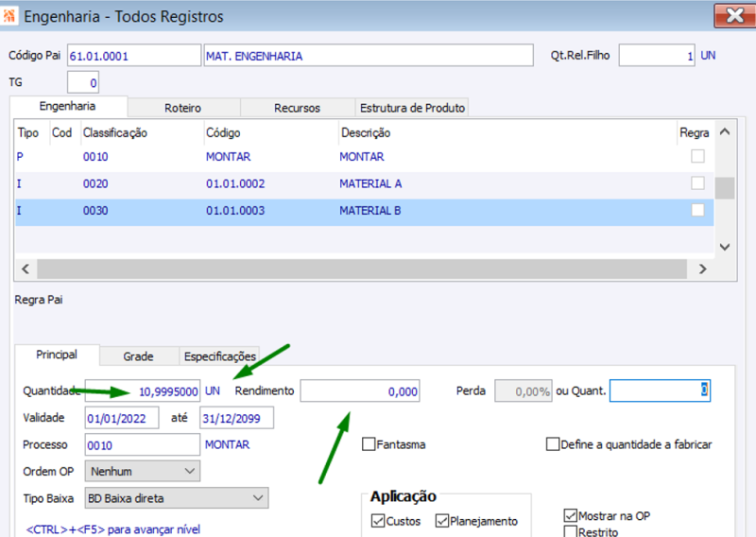756x537 pixels.
Task: Click the Processo field 0010
Action: [x=143, y=445]
